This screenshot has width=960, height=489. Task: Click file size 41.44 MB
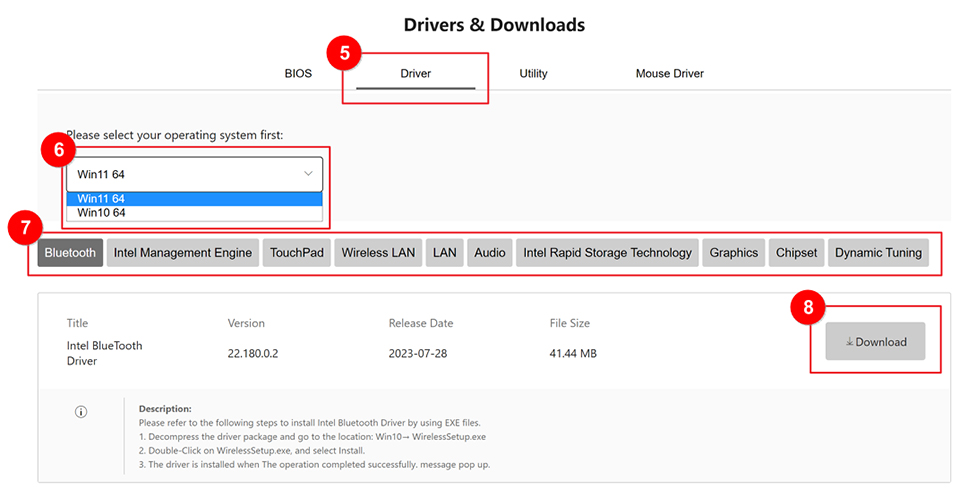[x=573, y=354]
